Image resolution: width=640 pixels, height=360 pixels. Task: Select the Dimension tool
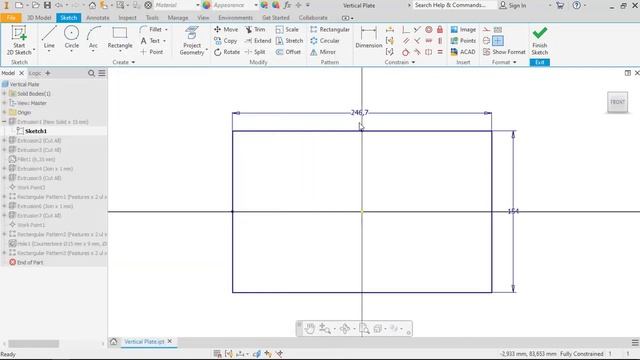(369, 38)
